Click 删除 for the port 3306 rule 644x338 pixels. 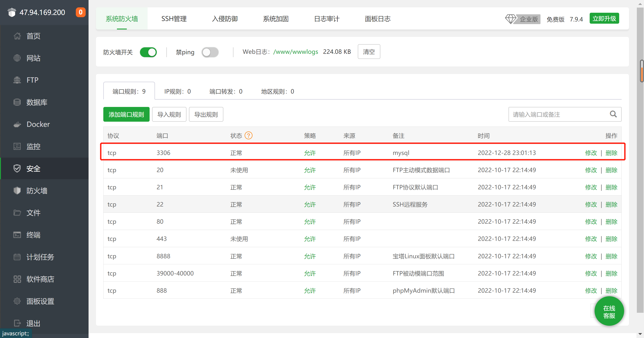pyautogui.click(x=611, y=153)
